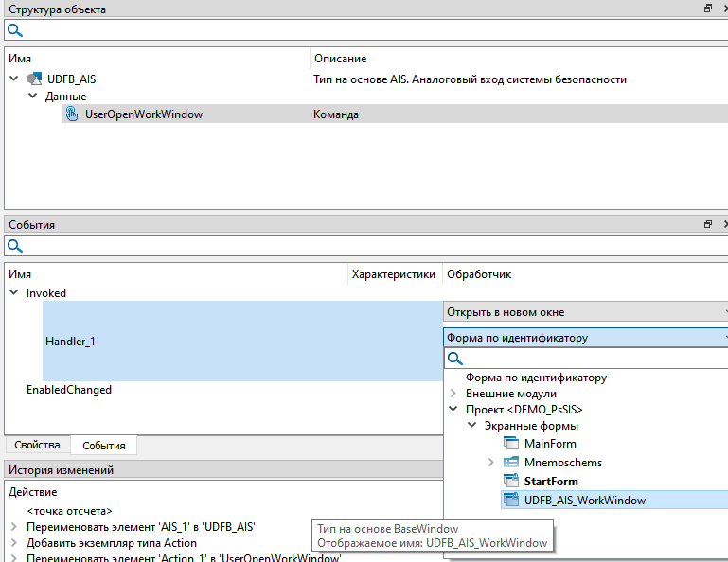Expand the Mnemoschems folder node
This screenshot has height=562, width=728.
[490, 463]
